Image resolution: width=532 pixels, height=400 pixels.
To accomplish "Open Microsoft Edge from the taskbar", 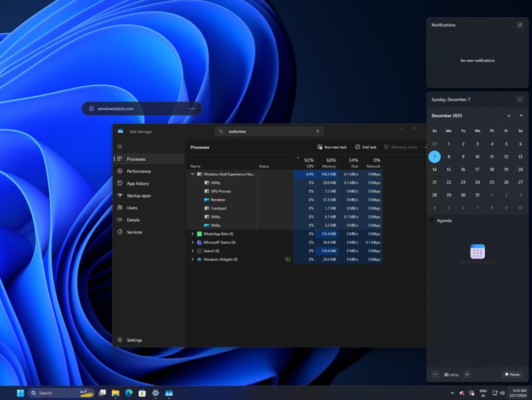I will click(x=129, y=393).
